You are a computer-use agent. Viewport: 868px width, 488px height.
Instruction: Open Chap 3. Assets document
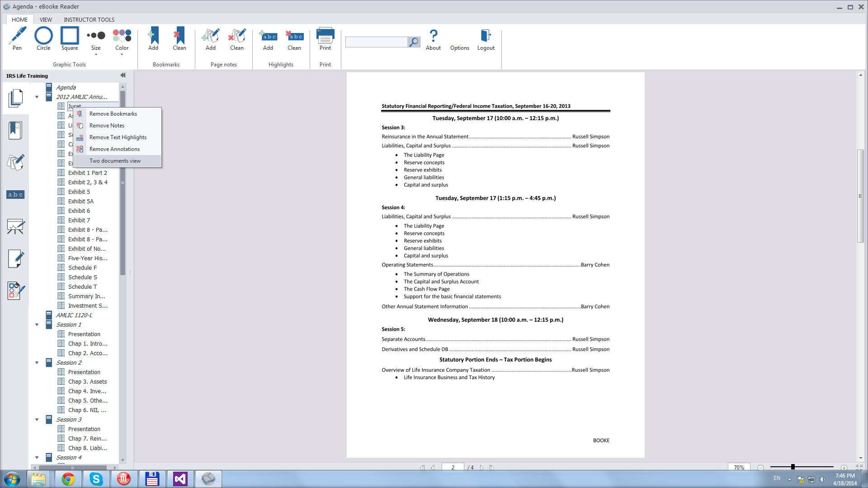coord(87,382)
